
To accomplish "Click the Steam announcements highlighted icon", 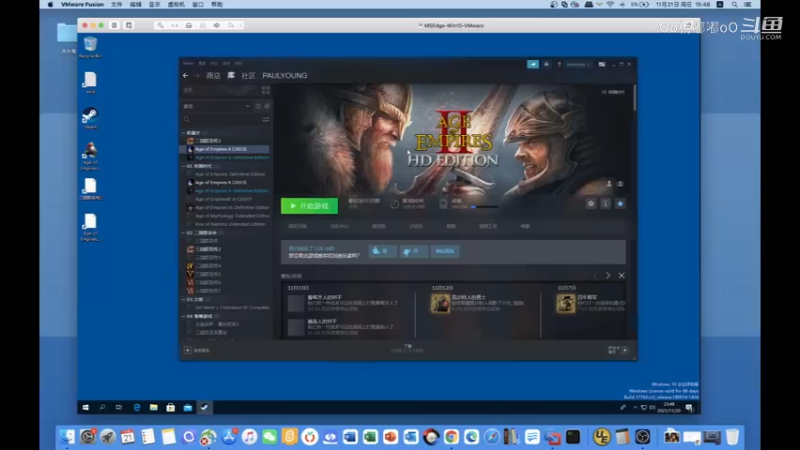I will point(533,64).
